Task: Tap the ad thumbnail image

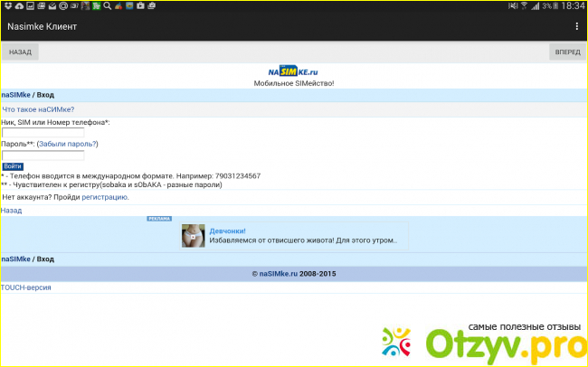Action: click(192, 236)
